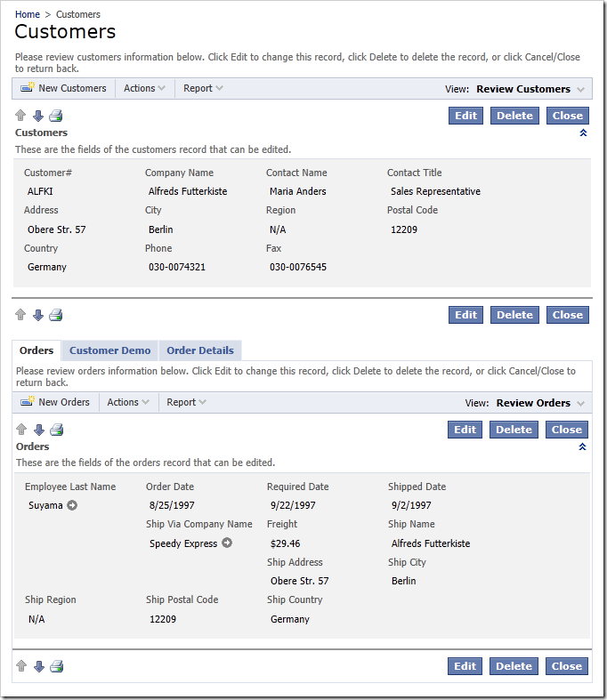
Task: Open Report dropdown in Customers toolbar
Action: (x=203, y=88)
